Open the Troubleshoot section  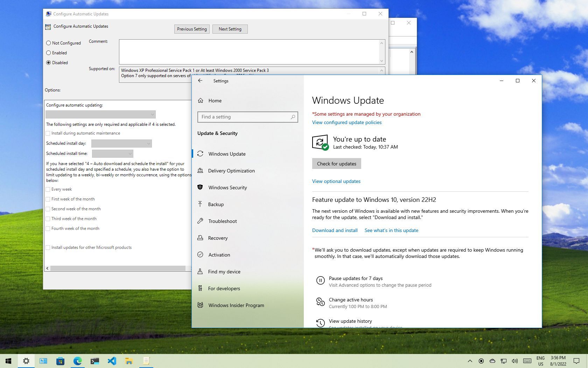223,221
